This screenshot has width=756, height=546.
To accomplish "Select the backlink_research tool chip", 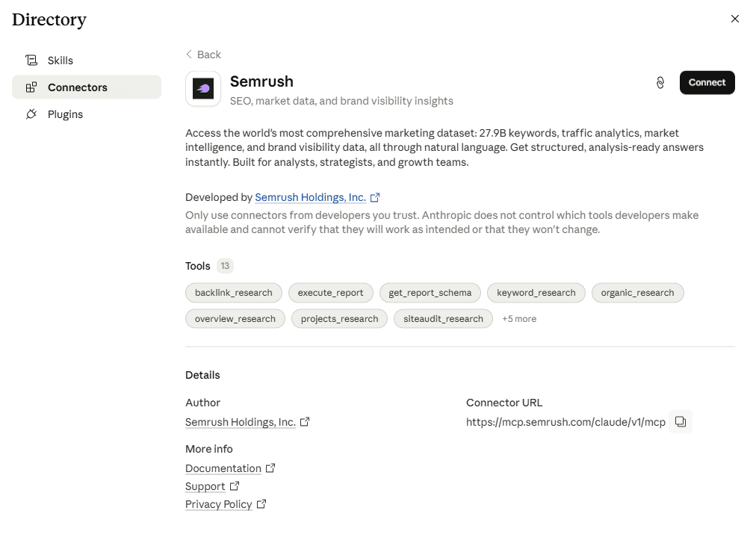I will click(233, 293).
